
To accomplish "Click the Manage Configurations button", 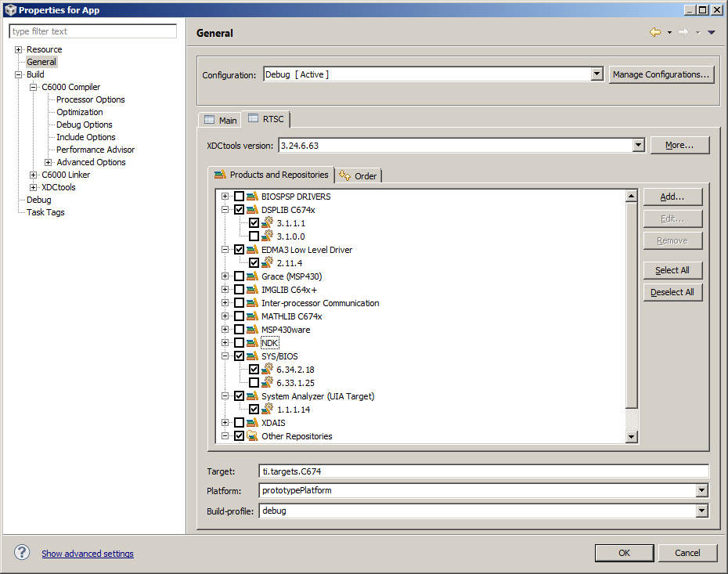I will pos(661,74).
